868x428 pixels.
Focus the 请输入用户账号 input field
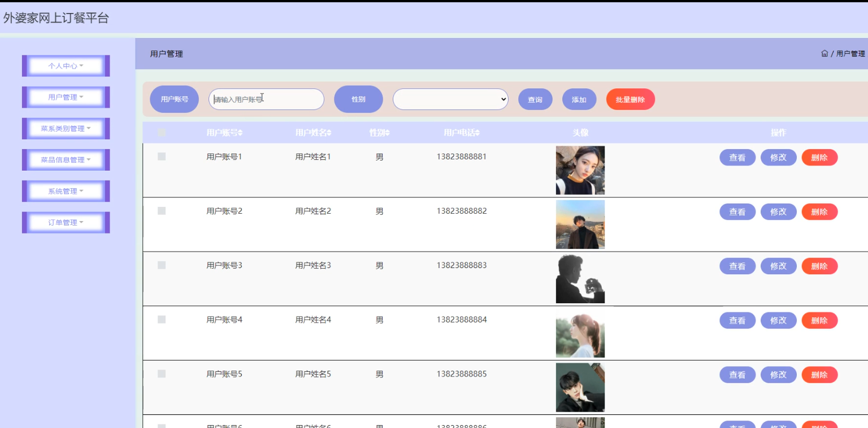pos(266,99)
